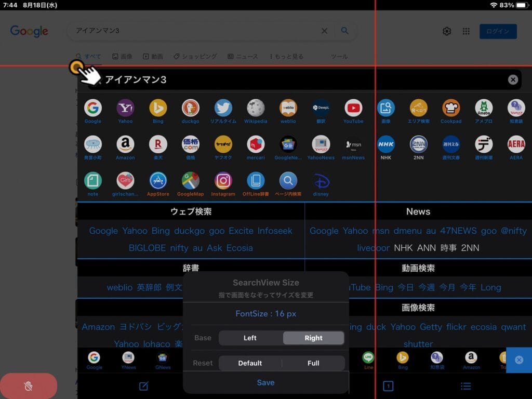Screen dimensions: 532x399
Task: Open the mercari icon
Action: pyautogui.click(x=256, y=144)
